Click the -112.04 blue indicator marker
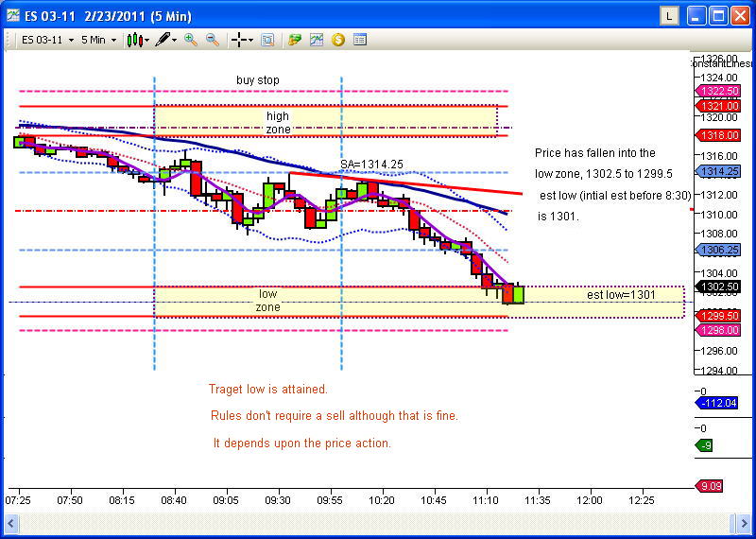 pos(717,403)
